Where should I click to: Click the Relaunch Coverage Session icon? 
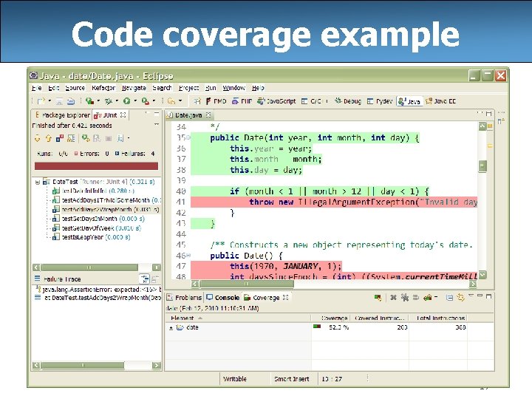click(378, 298)
